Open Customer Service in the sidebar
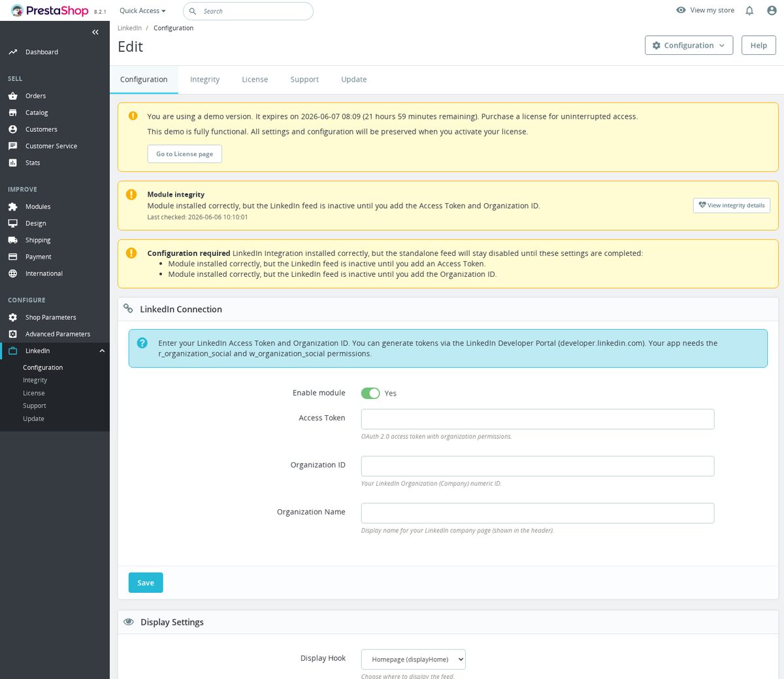 click(x=51, y=146)
